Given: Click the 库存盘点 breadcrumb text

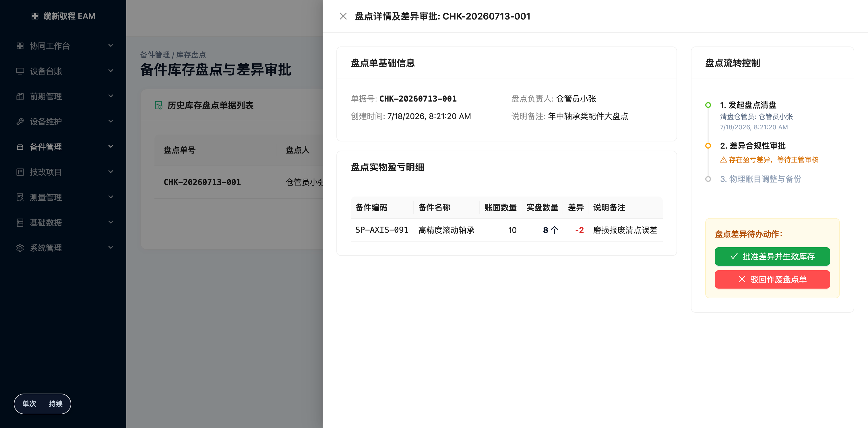Looking at the screenshot, I should [x=191, y=55].
